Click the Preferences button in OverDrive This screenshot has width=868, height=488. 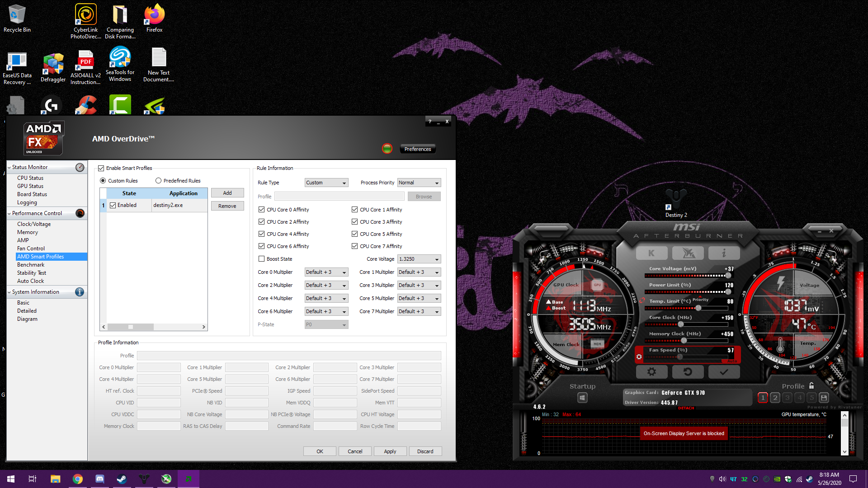click(418, 149)
